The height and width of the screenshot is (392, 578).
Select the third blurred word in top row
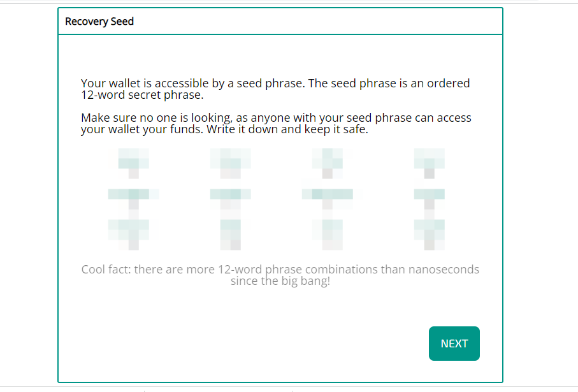[327, 159]
